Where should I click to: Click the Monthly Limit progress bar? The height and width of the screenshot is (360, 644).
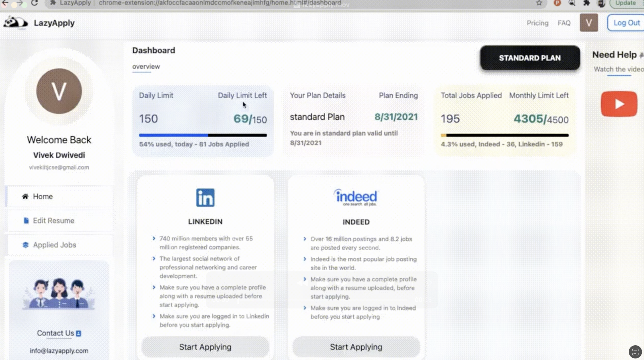tap(505, 135)
